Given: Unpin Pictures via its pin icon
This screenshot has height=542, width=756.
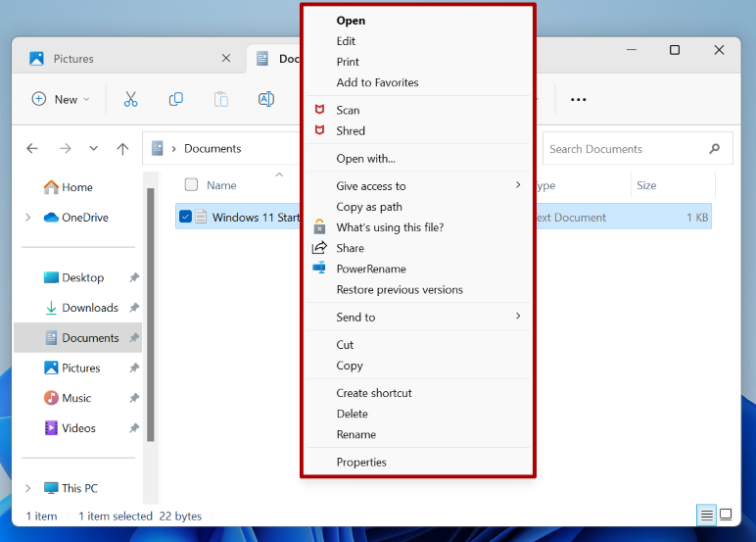Looking at the screenshot, I should pyautogui.click(x=134, y=368).
